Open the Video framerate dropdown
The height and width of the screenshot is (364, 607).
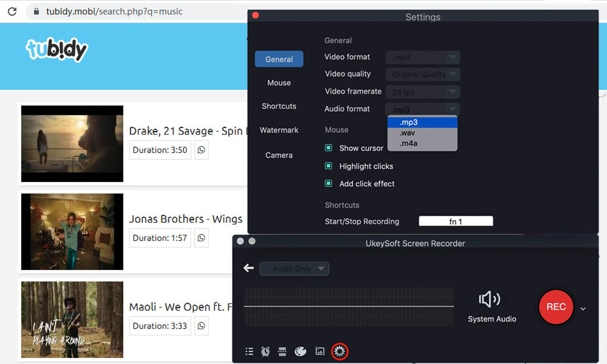tap(423, 92)
